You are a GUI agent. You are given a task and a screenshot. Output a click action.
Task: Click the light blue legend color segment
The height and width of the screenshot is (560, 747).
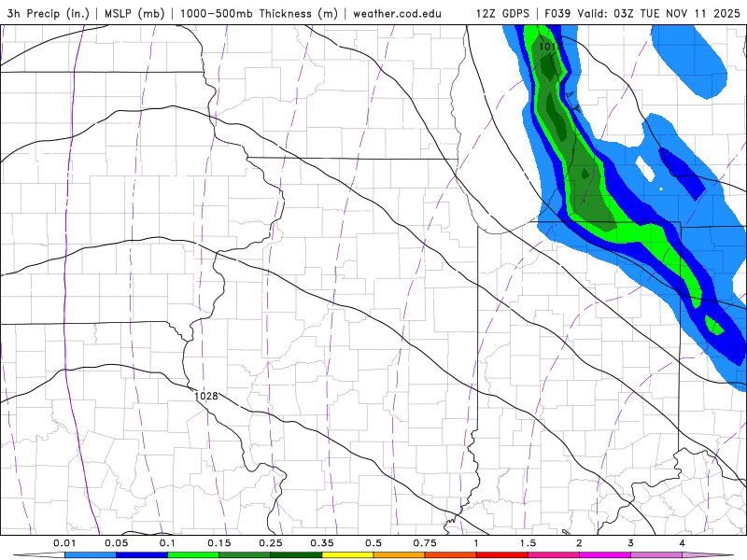pos(91,555)
